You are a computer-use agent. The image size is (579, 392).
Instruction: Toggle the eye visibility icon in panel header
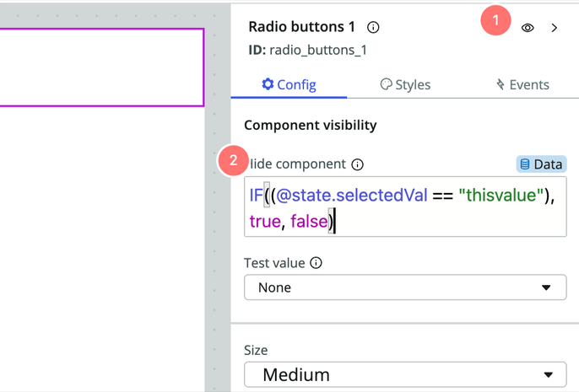(x=528, y=28)
